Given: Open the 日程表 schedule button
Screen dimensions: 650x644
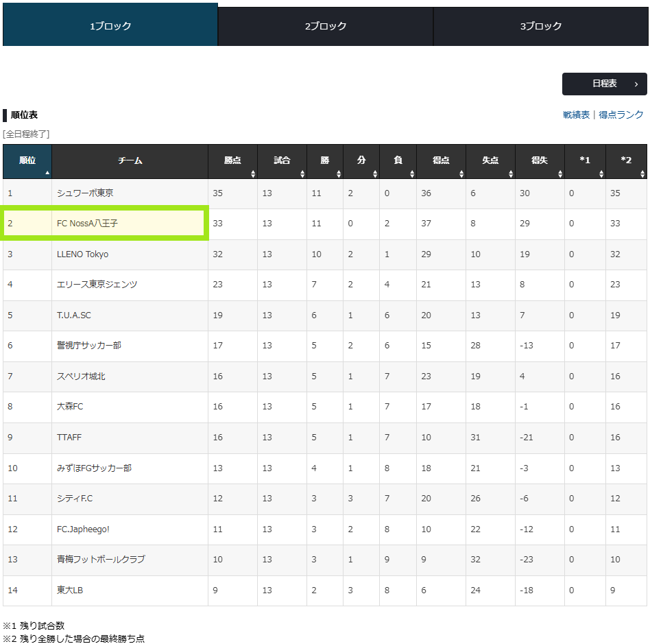Looking at the screenshot, I should pyautogui.click(x=604, y=84).
